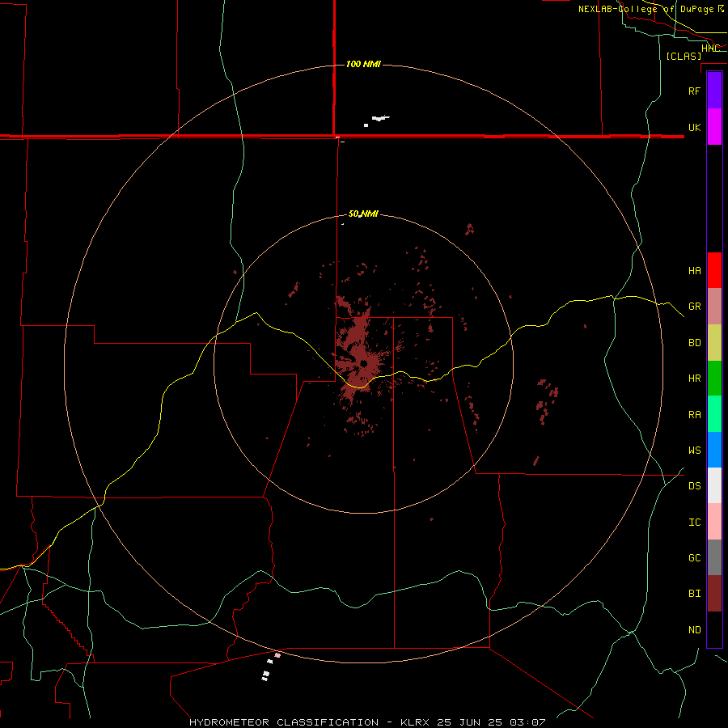The width and height of the screenshot is (728, 728).
Task: Click the 03:07 timestamp in the footer
Action: pyautogui.click(x=527, y=722)
